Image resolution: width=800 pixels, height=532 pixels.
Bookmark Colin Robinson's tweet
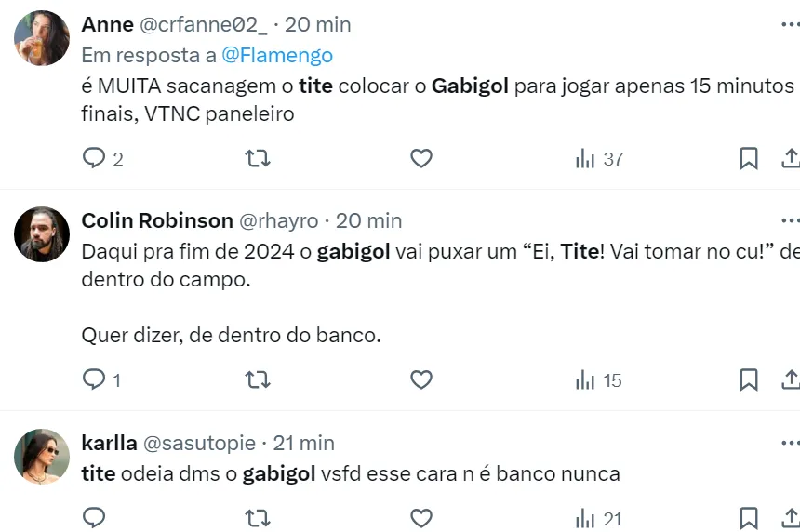point(748,379)
